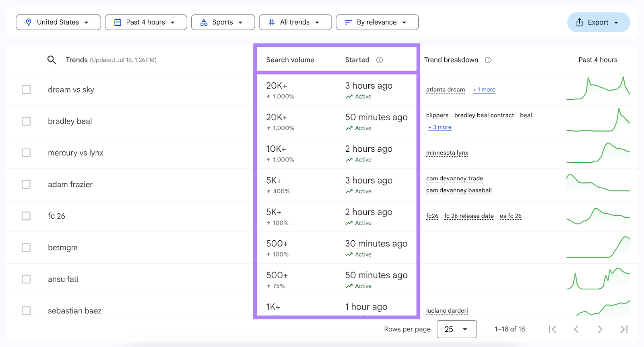Check the bradley beal row checkbox

[x=26, y=121]
